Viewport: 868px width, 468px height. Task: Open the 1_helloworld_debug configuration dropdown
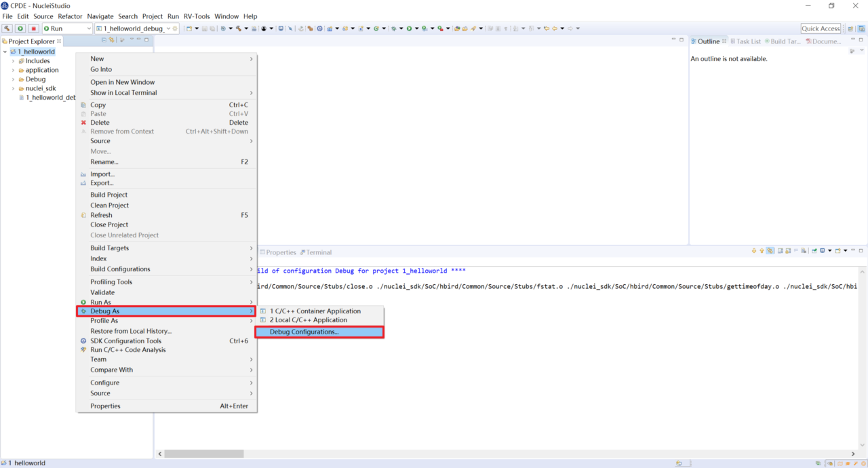click(168, 28)
